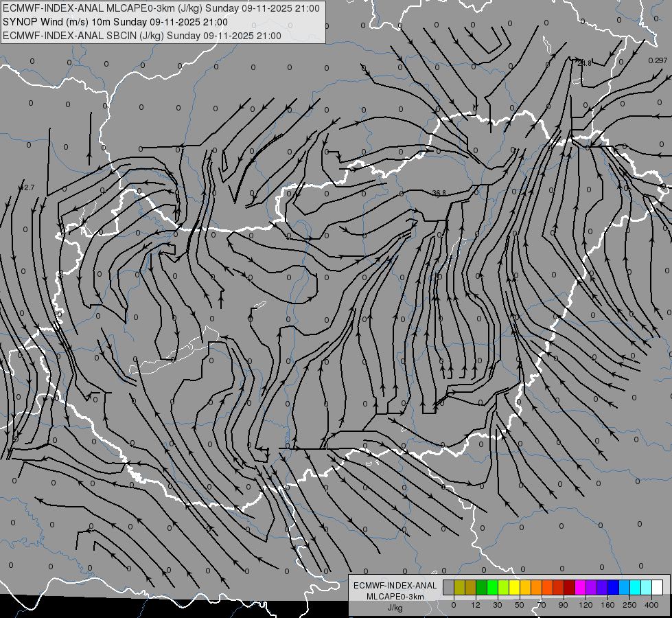Select the 'SYNOP Wind (m/s) 10m' header line
The image size is (672, 618).
click(115, 22)
